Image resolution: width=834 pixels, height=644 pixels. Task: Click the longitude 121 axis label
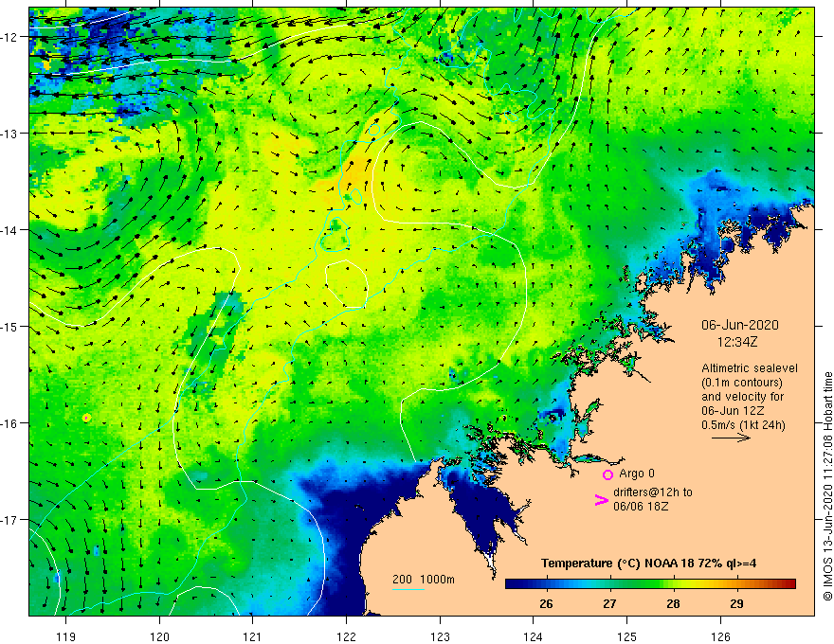(253, 636)
